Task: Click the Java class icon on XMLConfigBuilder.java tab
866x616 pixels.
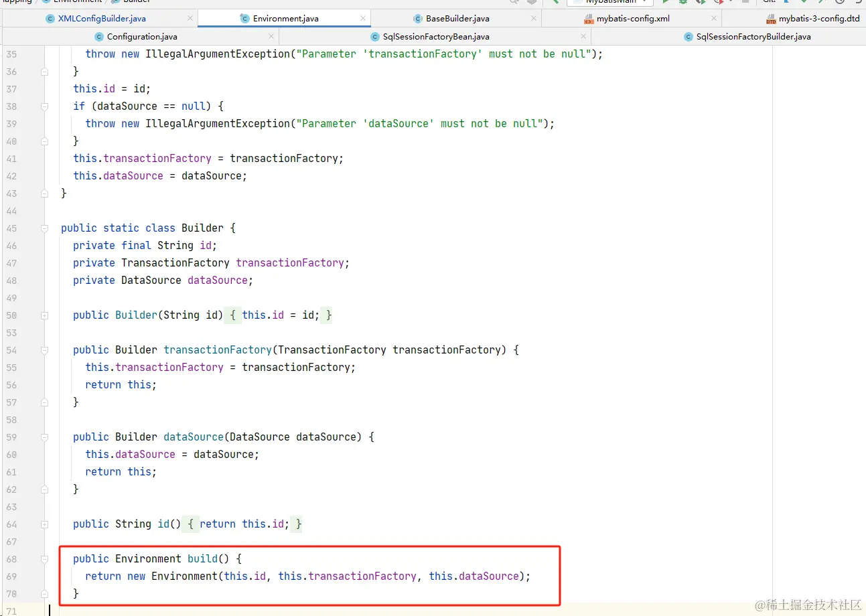Action: (50, 19)
